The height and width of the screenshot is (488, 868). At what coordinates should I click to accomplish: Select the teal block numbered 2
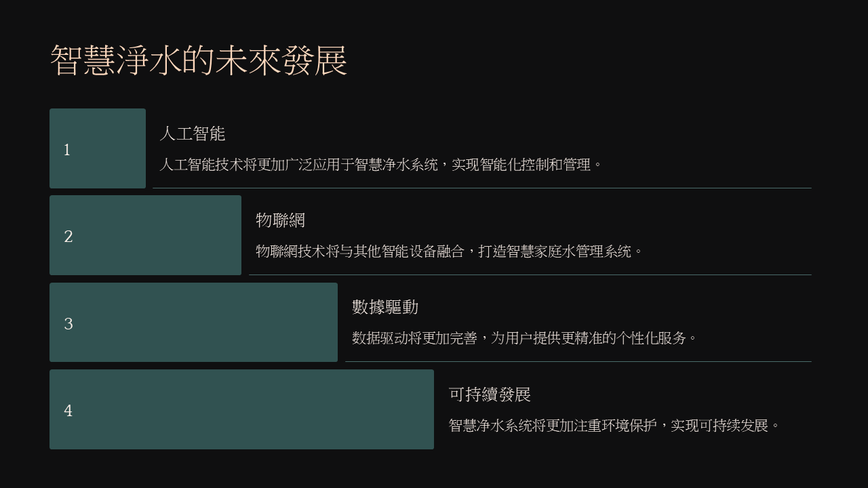tap(145, 235)
